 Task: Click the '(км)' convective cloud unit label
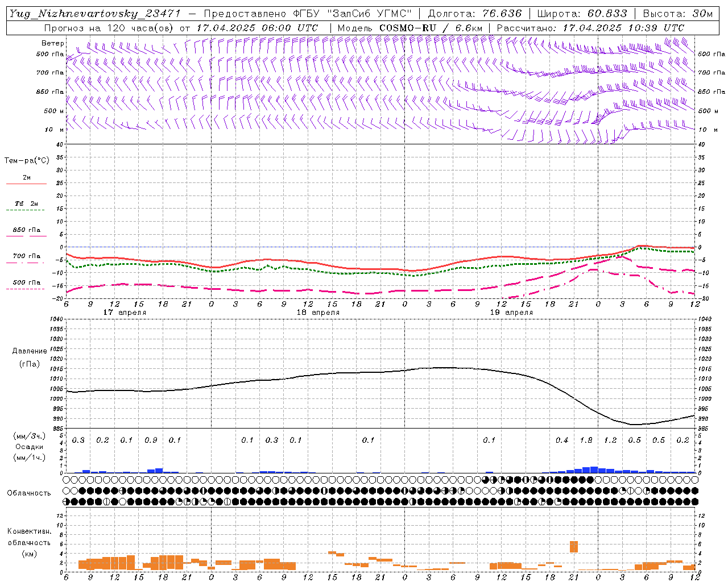[29, 554]
